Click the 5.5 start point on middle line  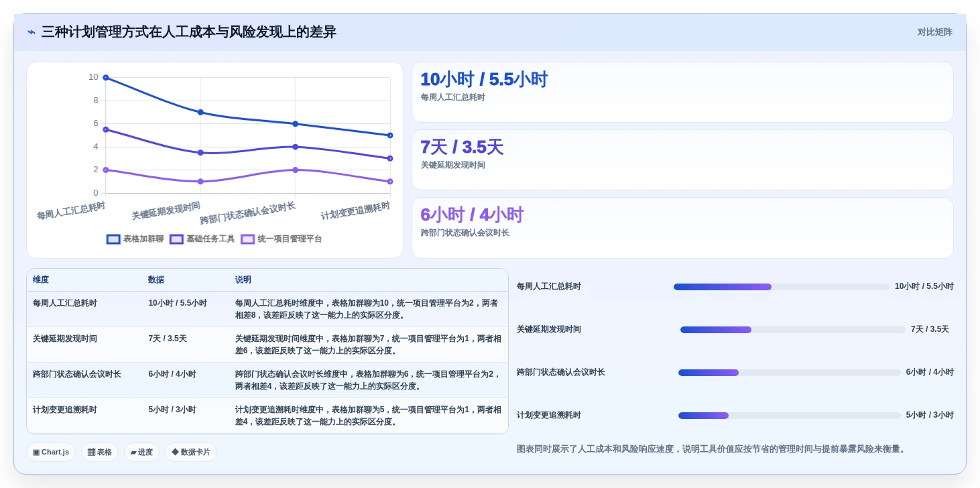pyautogui.click(x=106, y=129)
